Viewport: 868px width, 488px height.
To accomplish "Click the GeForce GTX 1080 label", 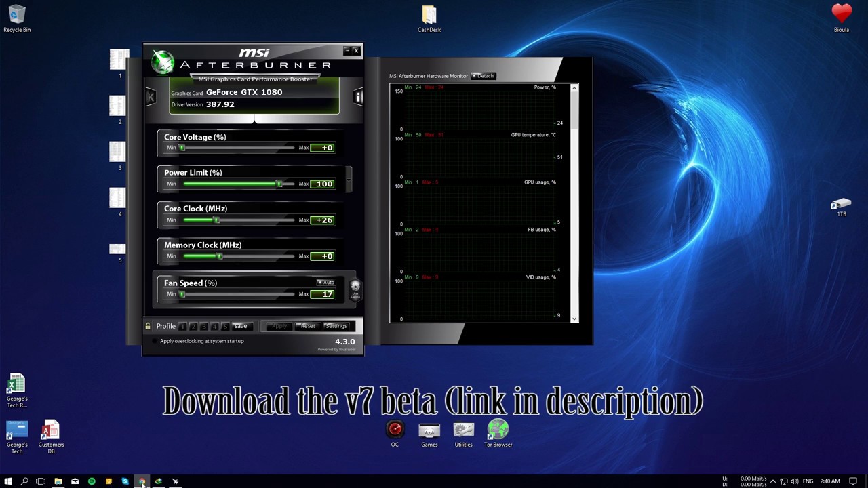I will (244, 92).
